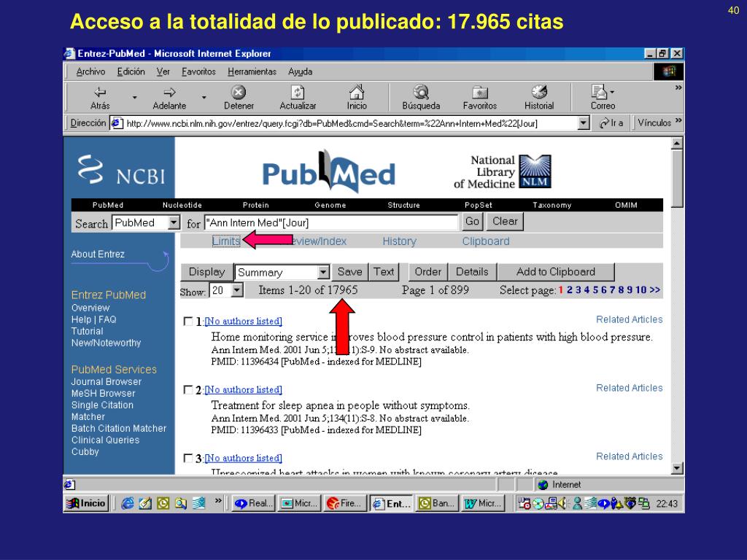
Task: Click the Windows Inicio start button
Action: [x=86, y=503]
